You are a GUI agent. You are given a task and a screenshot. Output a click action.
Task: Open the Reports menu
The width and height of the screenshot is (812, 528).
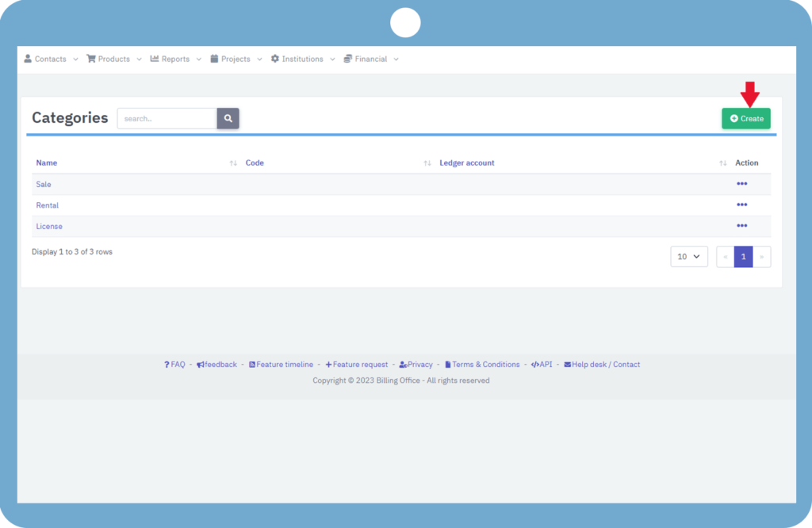click(175, 59)
